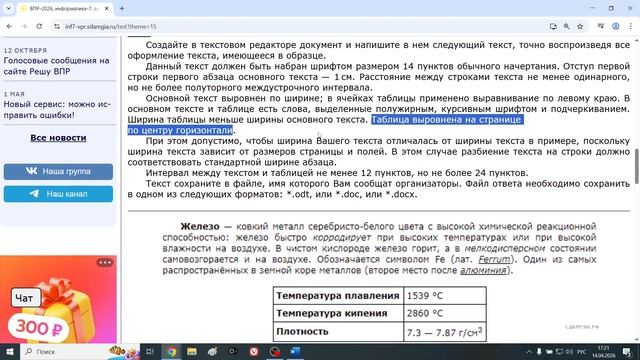
Task: Open the red circular app in taskbar
Action: (254, 351)
